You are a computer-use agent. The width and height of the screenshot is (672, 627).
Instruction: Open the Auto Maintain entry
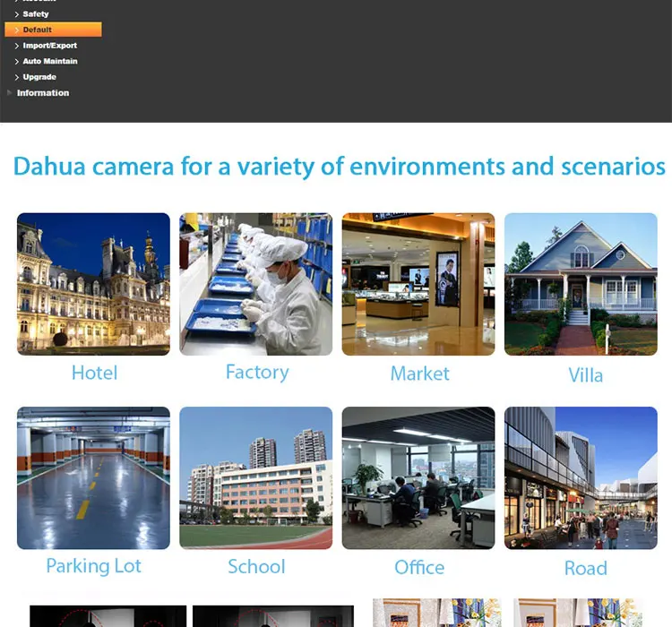point(50,61)
